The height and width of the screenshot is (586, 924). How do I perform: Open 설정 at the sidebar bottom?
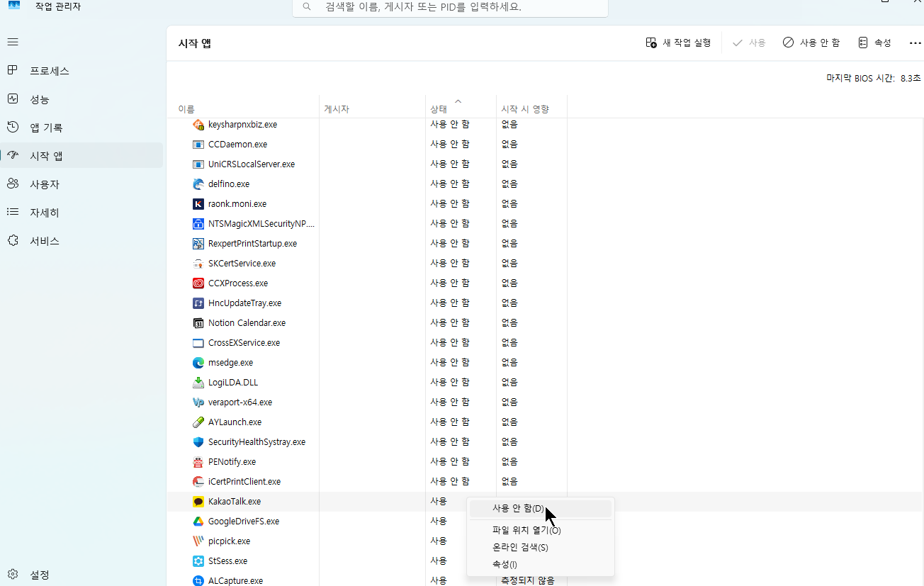click(x=82, y=575)
